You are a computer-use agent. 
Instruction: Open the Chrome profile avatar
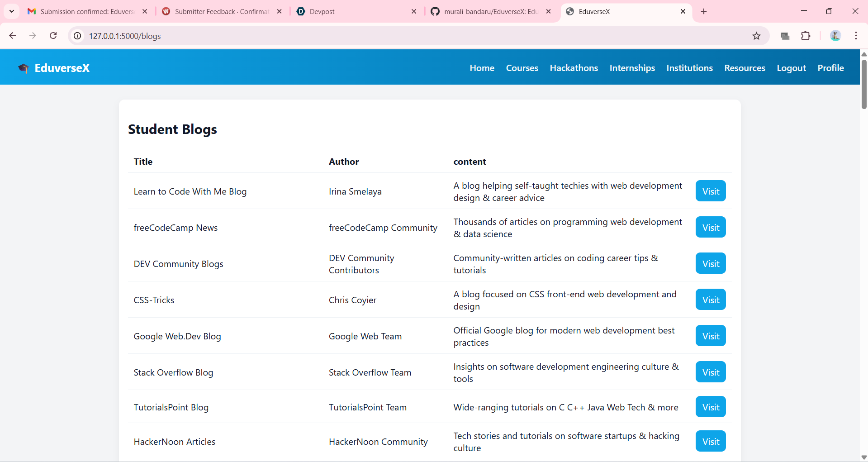click(835, 36)
